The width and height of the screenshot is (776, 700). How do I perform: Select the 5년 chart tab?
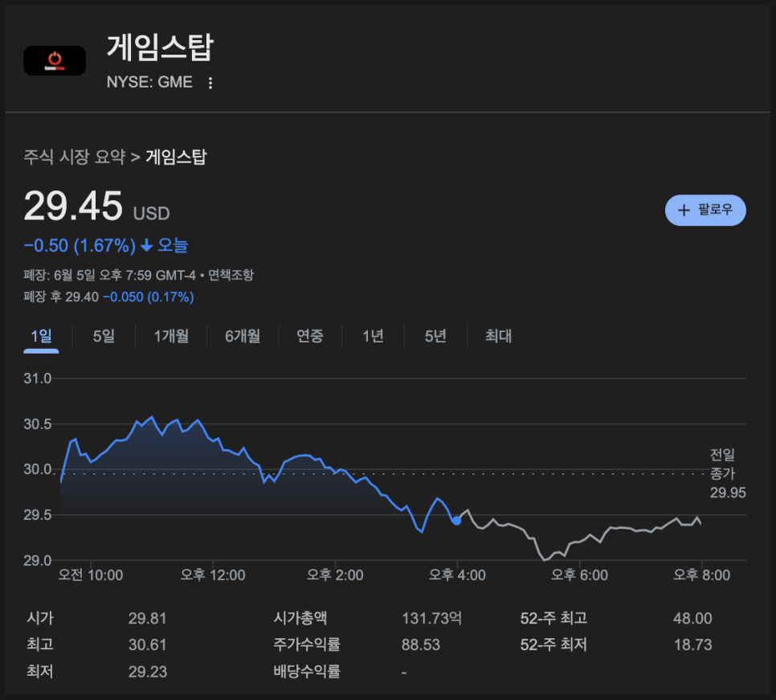tap(435, 336)
